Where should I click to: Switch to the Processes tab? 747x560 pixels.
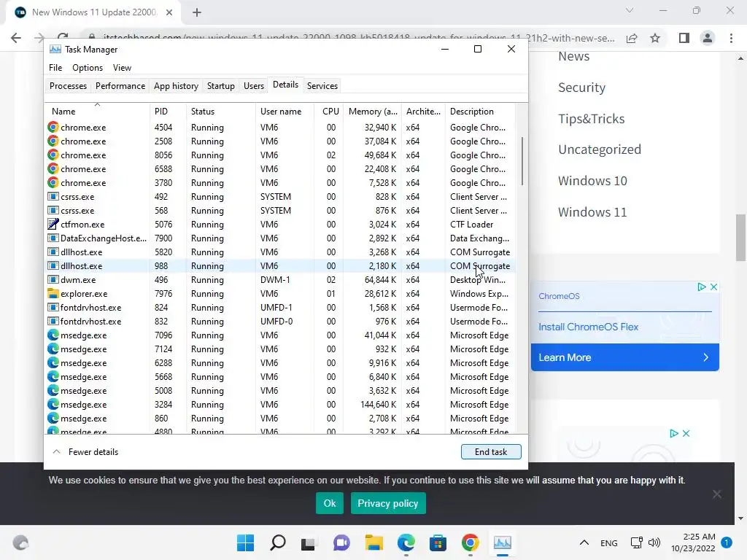(68, 86)
